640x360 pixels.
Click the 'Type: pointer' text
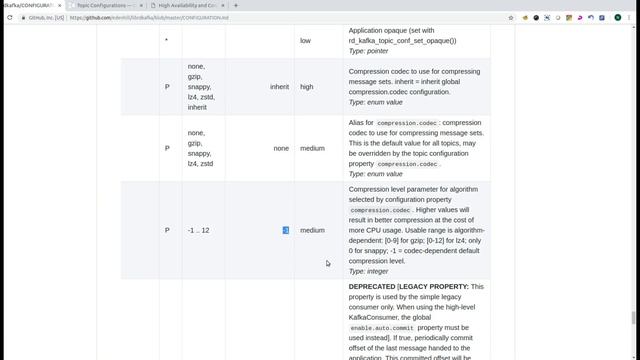pos(368,51)
